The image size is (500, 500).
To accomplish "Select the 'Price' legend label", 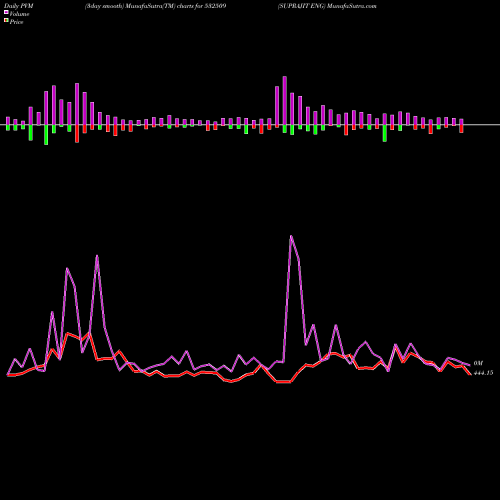I will pos(16,22).
